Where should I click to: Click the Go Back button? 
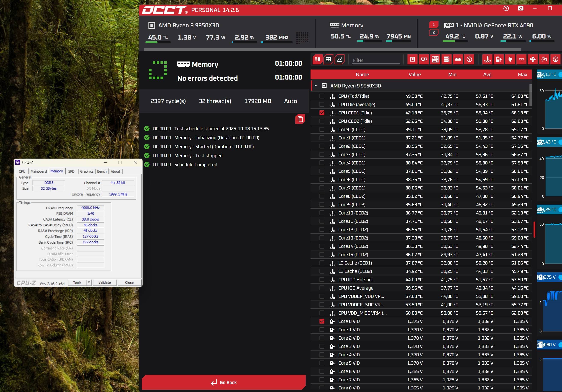[x=224, y=382]
